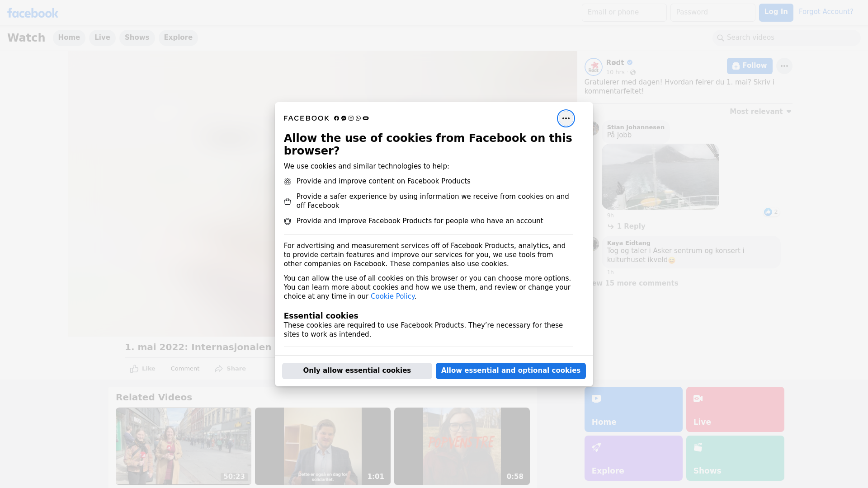Viewport: 868px width, 488px height.
Task: Click the Watch heading link
Action: click(26, 38)
